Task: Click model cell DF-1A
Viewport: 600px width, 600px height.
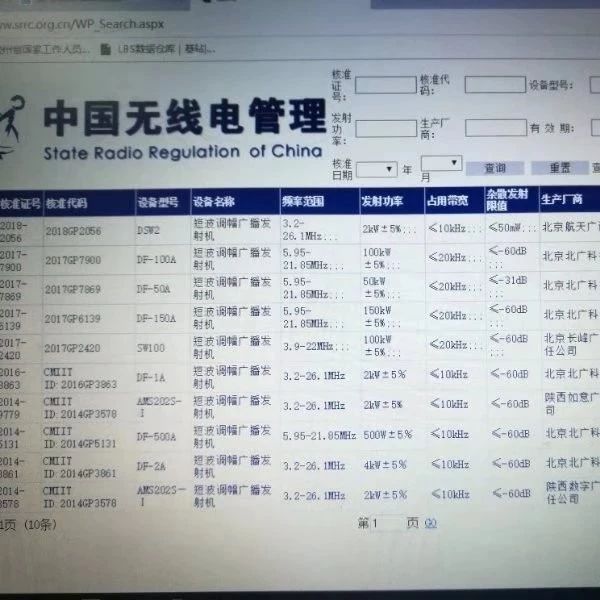Action: tap(151, 378)
